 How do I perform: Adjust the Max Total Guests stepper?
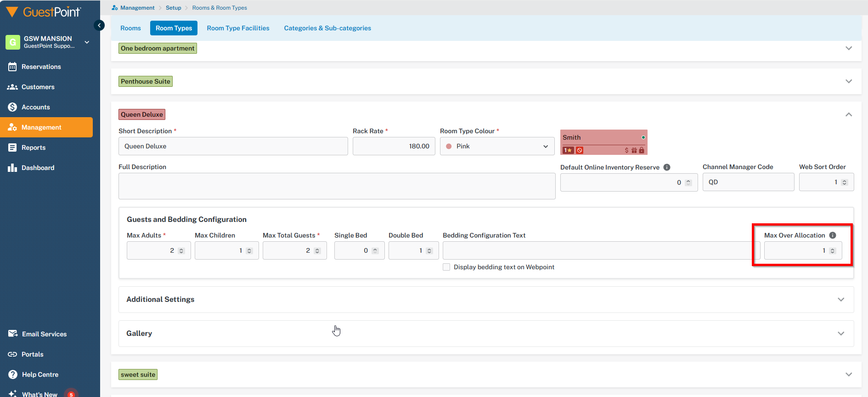tap(317, 251)
